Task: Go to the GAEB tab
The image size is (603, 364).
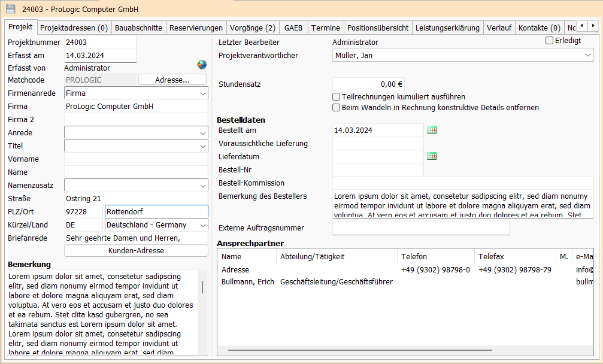Action: [293, 28]
